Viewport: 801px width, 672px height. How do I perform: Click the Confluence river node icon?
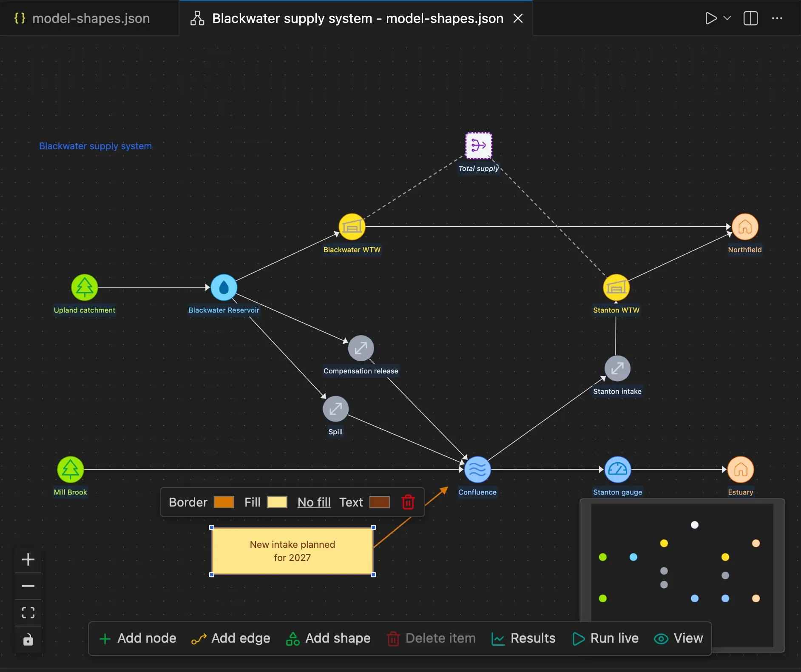(x=477, y=470)
